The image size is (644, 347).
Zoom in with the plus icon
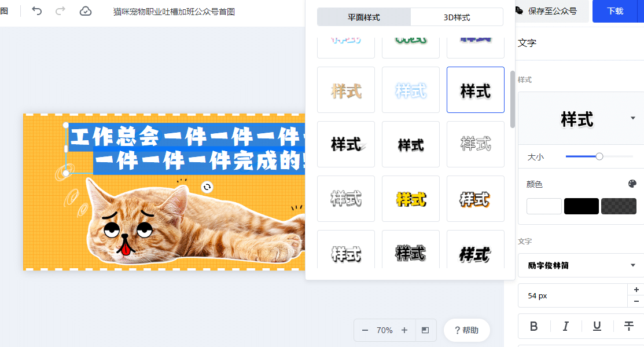tap(404, 330)
